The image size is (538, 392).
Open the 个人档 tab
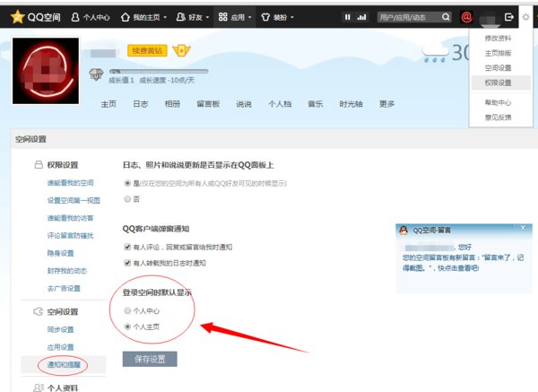tap(280, 104)
